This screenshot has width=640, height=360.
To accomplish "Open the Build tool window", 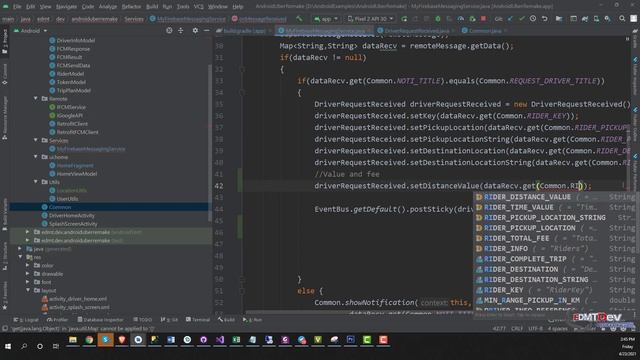I will (226, 320).
